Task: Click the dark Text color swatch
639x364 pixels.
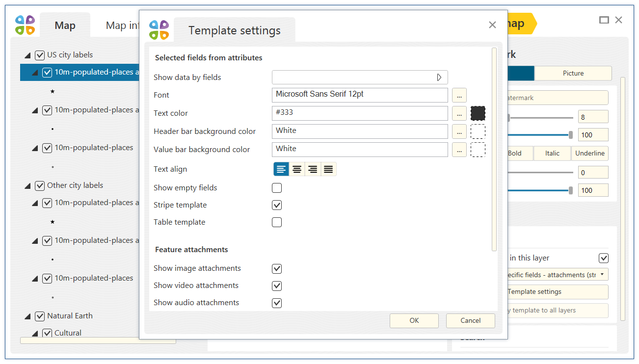Action: pos(478,113)
